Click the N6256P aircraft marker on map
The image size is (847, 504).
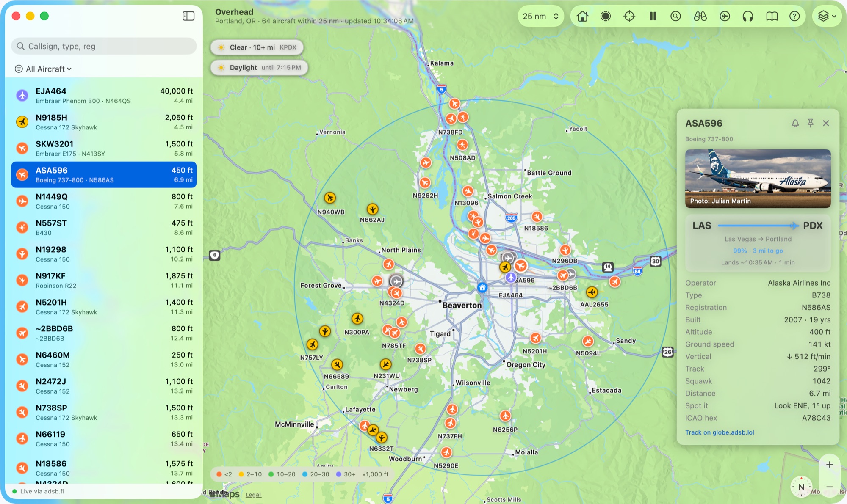505,416
